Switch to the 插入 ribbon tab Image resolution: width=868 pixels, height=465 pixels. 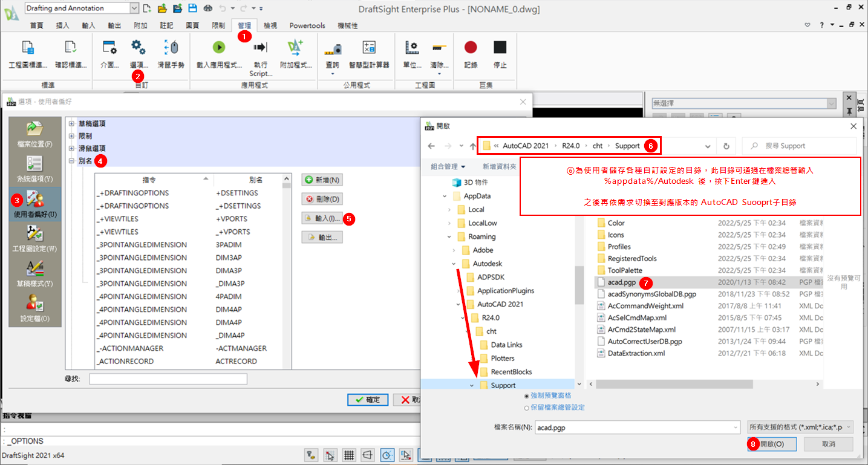tap(62, 25)
